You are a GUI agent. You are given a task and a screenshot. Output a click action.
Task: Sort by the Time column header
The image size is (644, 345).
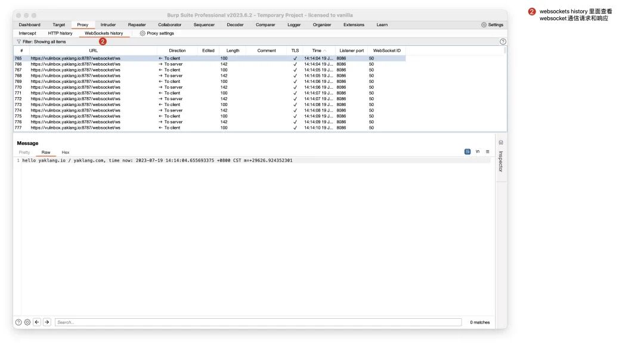[x=318, y=51]
